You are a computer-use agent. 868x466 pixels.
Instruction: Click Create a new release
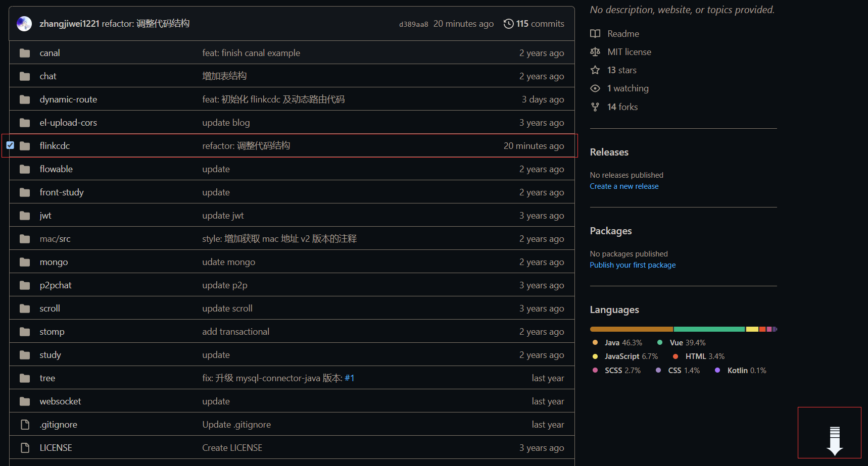(x=624, y=186)
